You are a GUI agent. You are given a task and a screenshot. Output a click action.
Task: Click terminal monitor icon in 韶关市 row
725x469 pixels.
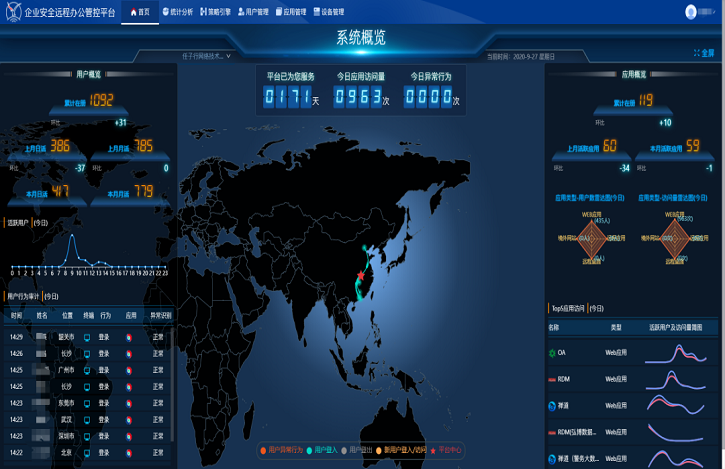[x=87, y=337]
